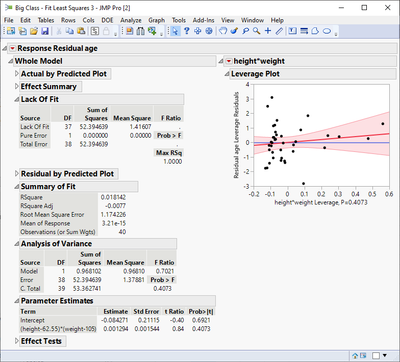Open the Graph menu
The width and height of the screenshot is (400, 362).
click(157, 20)
